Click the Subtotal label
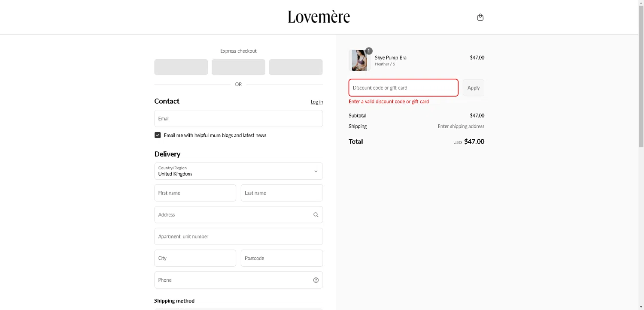Image resolution: width=644 pixels, height=310 pixels. coord(357,116)
